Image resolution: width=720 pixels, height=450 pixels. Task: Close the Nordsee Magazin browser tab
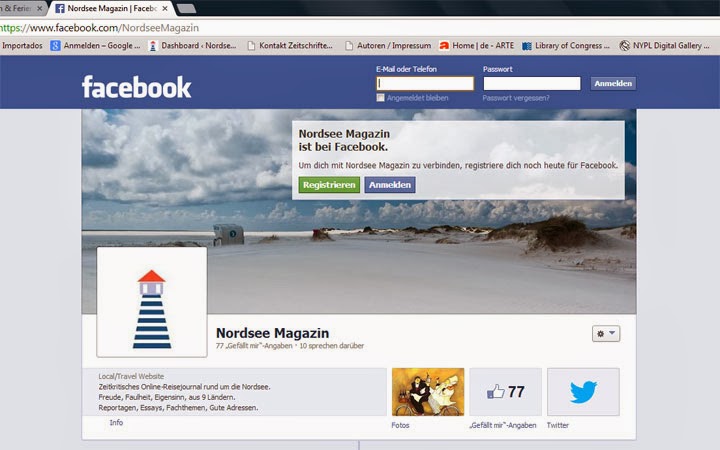[165, 8]
